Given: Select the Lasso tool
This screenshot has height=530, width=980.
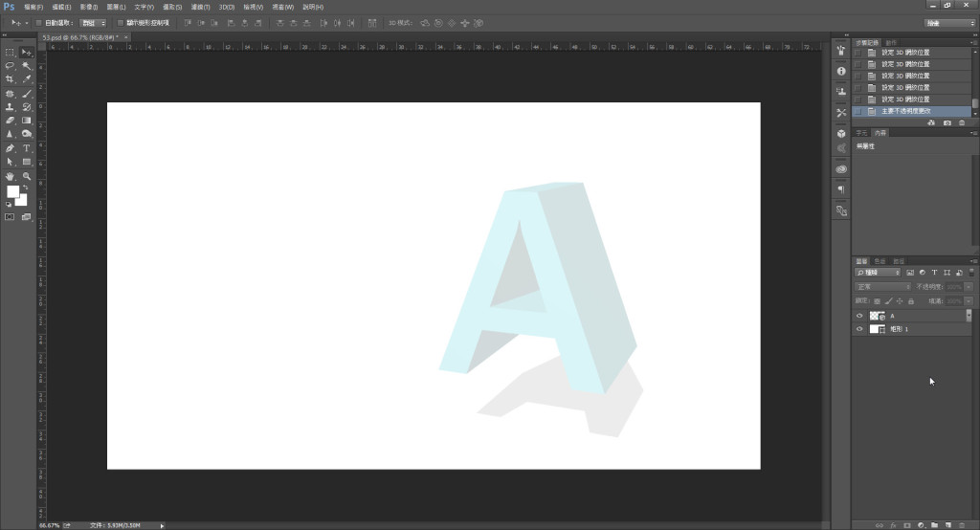Looking at the screenshot, I should point(10,66).
